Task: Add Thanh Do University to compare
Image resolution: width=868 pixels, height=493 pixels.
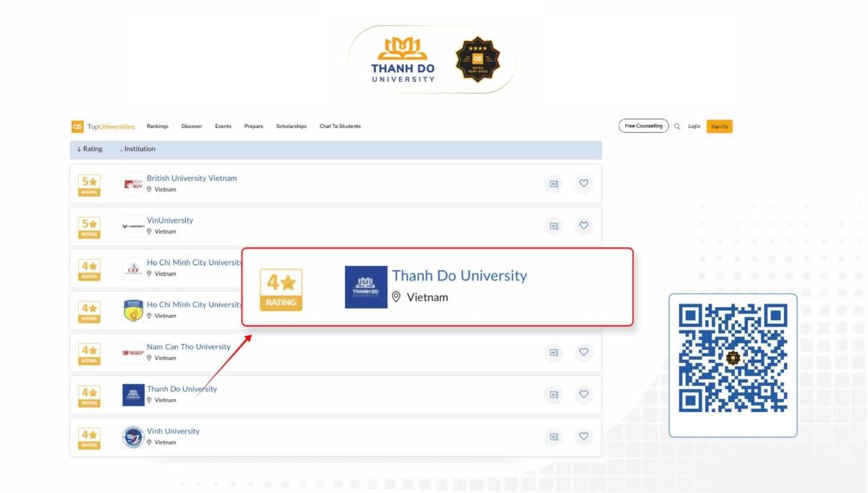Action: coord(553,395)
